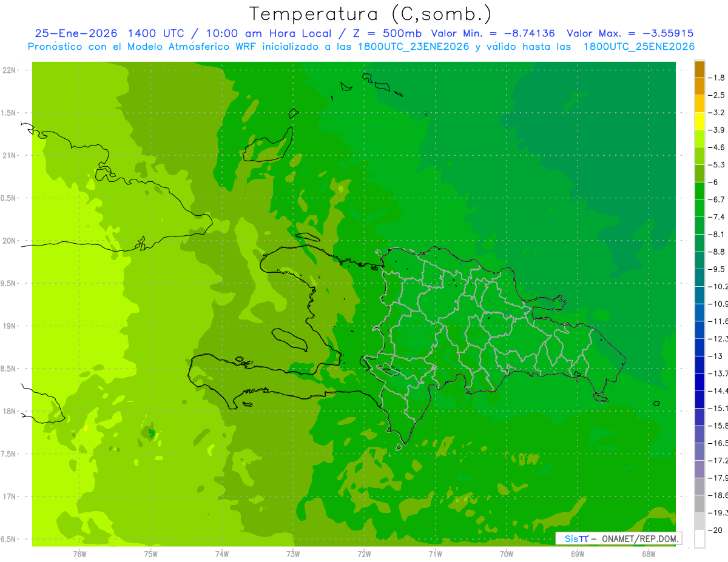
Task: Click the '72W' longitude label
Action: click(x=364, y=554)
